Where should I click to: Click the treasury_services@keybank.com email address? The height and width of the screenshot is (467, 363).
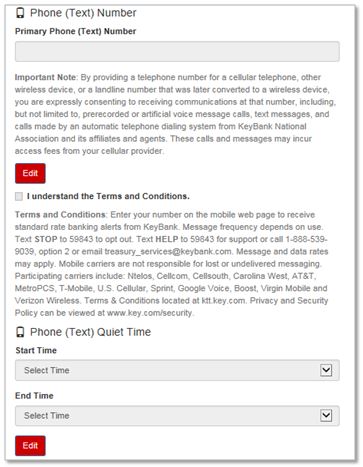click(x=168, y=252)
